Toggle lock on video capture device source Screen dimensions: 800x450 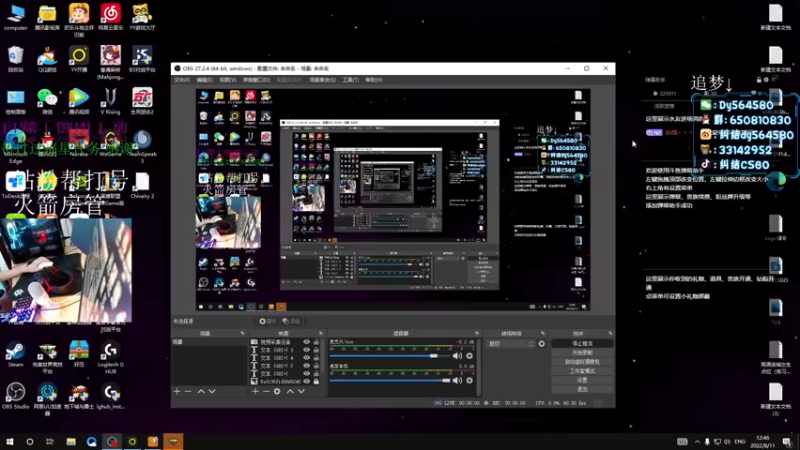(316, 342)
